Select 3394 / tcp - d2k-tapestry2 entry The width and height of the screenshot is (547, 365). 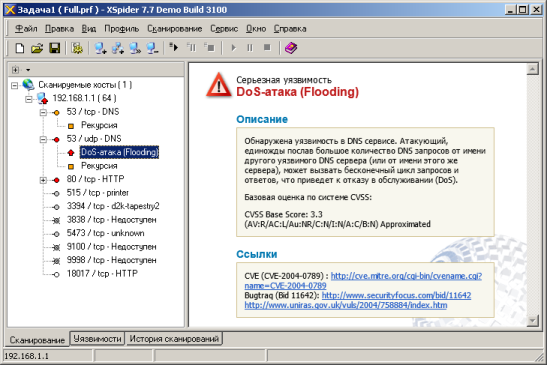coord(113,206)
